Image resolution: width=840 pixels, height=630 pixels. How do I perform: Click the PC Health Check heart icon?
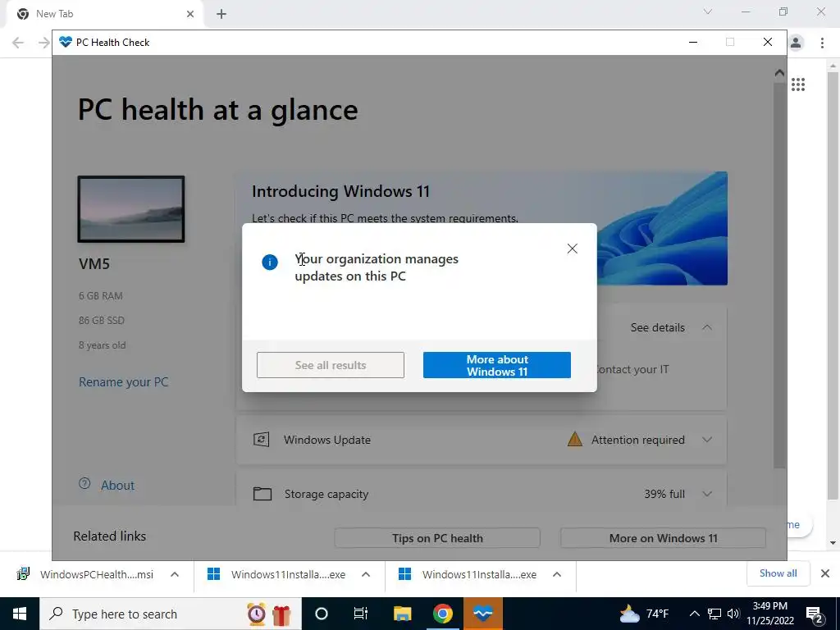(x=66, y=42)
